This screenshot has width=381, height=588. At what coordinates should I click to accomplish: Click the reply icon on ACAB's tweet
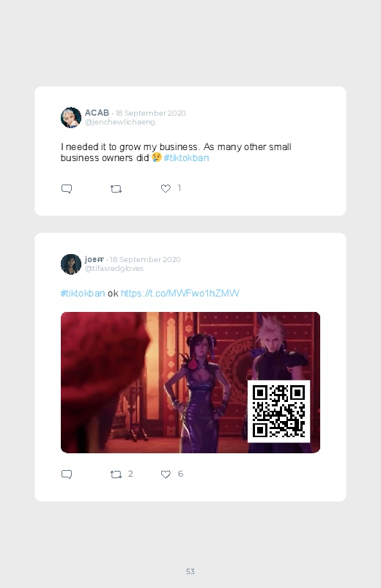point(67,189)
